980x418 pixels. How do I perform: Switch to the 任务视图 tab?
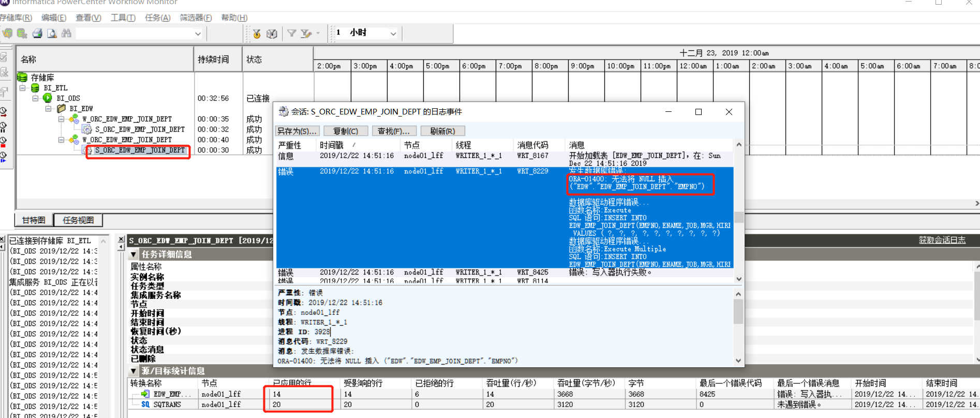coord(79,220)
